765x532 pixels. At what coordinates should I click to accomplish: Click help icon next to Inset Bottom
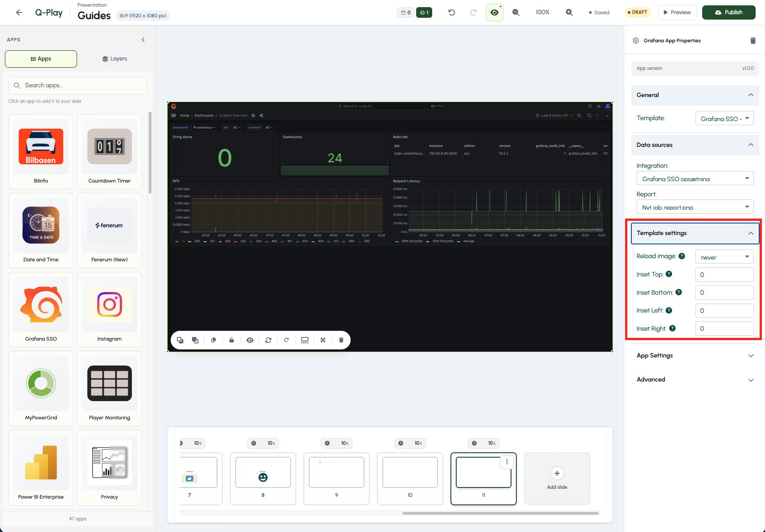pyautogui.click(x=679, y=292)
